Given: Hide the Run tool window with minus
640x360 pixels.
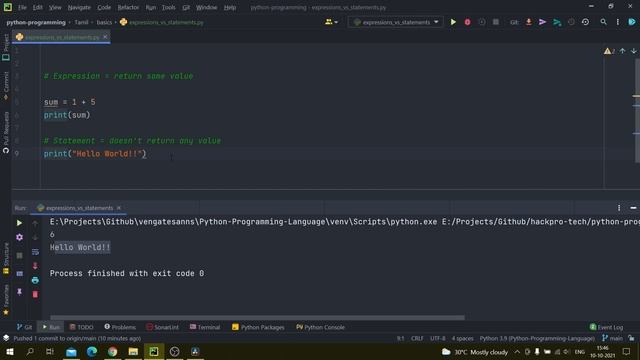Looking at the screenshot, I should coord(633,208).
